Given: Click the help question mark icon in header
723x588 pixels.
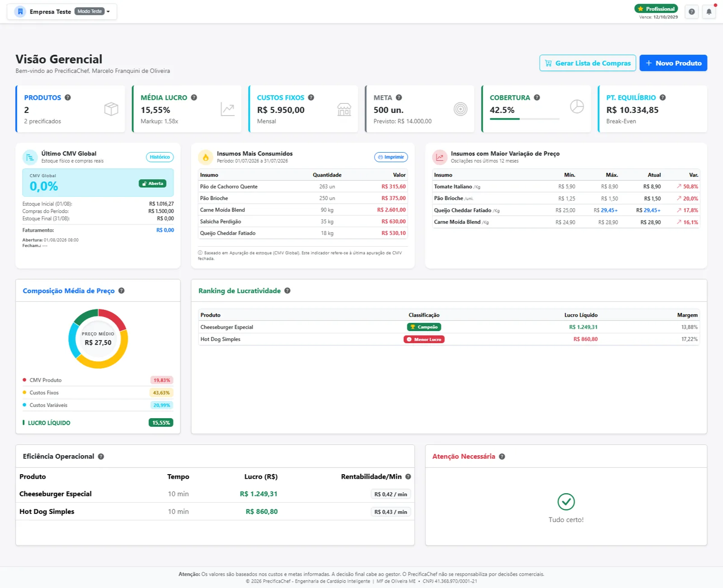Looking at the screenshot, I should click(691, 12).
